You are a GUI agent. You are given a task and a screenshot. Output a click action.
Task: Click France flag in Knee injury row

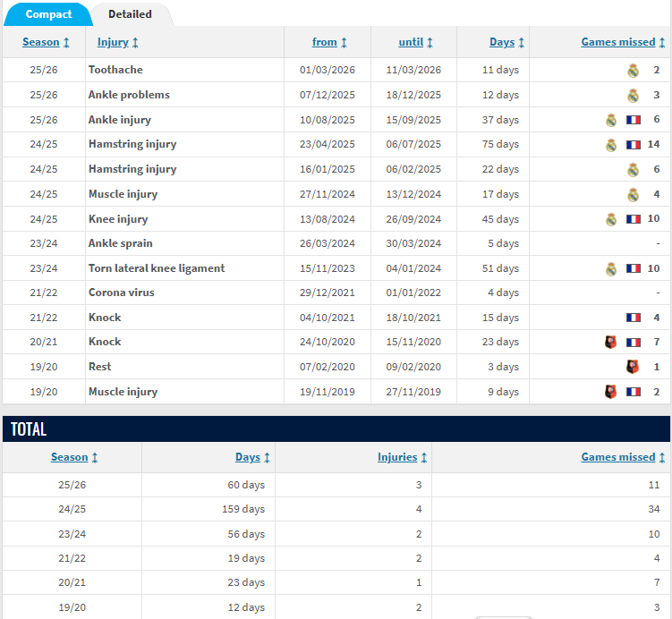point(634,219)
